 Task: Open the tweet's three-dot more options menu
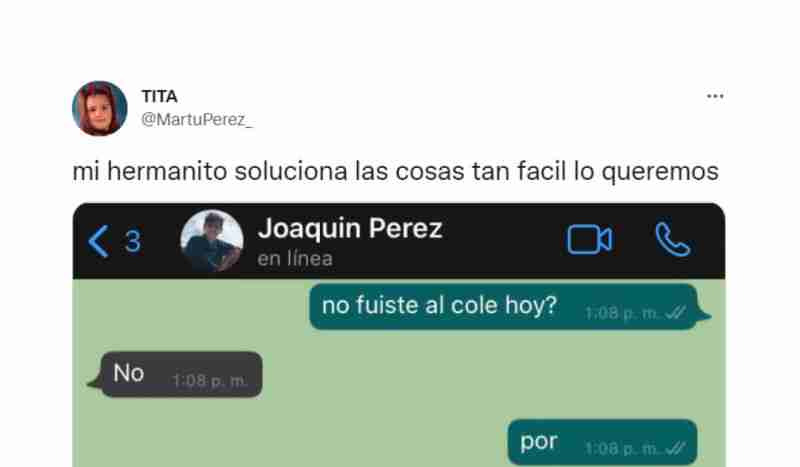point(715,96)
